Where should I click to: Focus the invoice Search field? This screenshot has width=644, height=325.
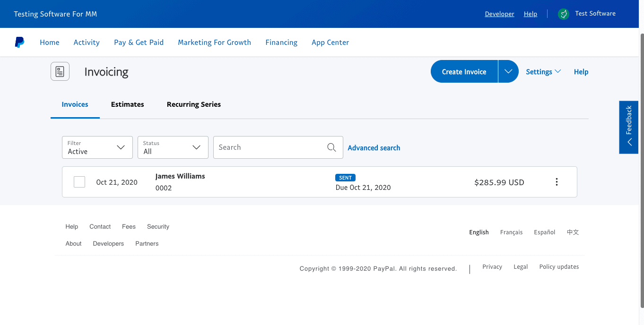coord(278,147)
